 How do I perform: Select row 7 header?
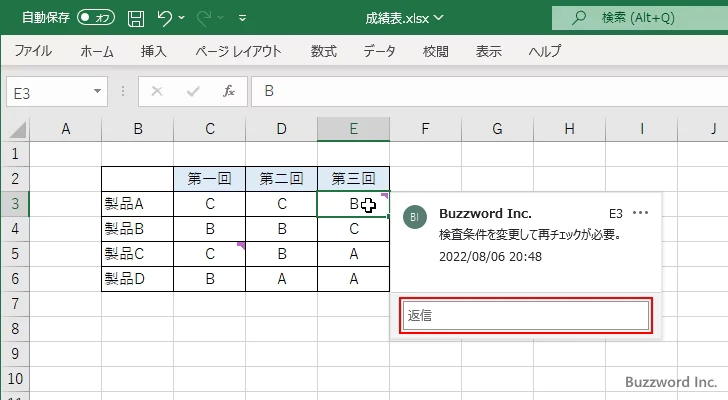(x=15, y=304)
